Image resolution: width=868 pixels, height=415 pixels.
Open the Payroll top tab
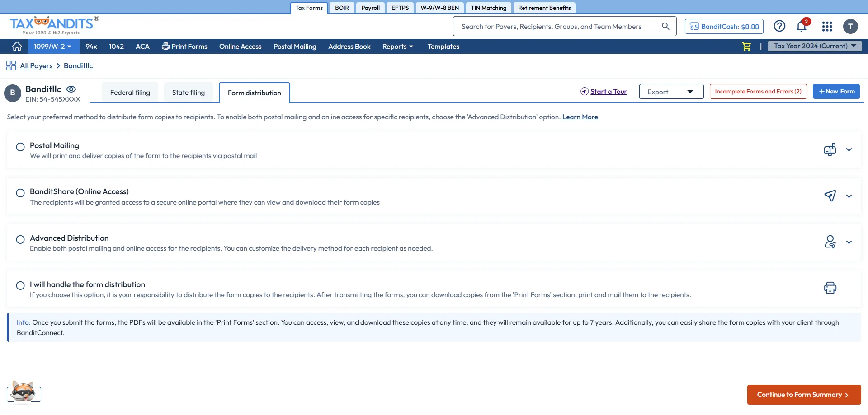[370, 8]
